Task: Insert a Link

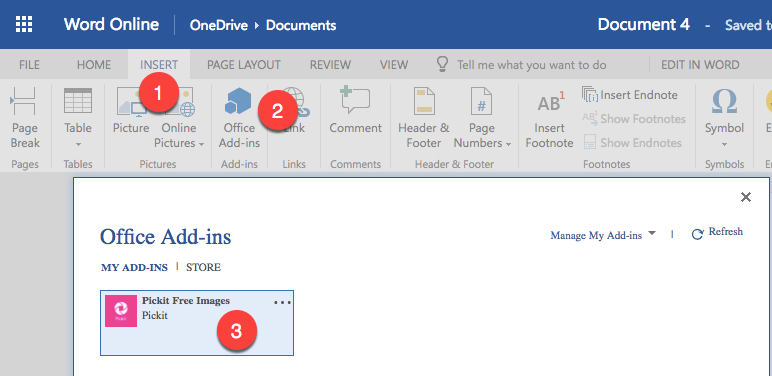Action: tap(294, 111)
